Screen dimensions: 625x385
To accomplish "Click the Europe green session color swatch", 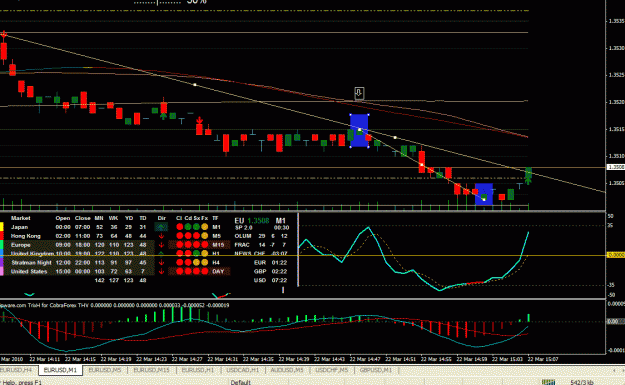I will point(2,245).
